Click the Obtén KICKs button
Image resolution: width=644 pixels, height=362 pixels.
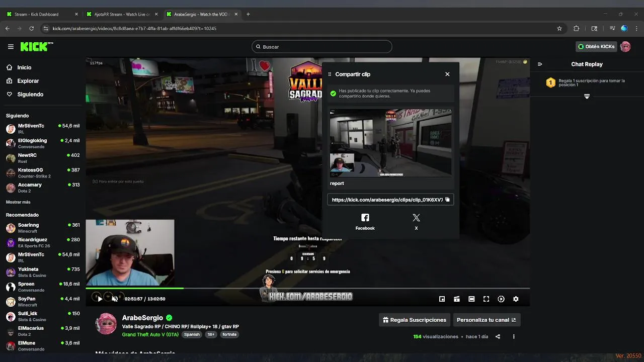point(596,47)
